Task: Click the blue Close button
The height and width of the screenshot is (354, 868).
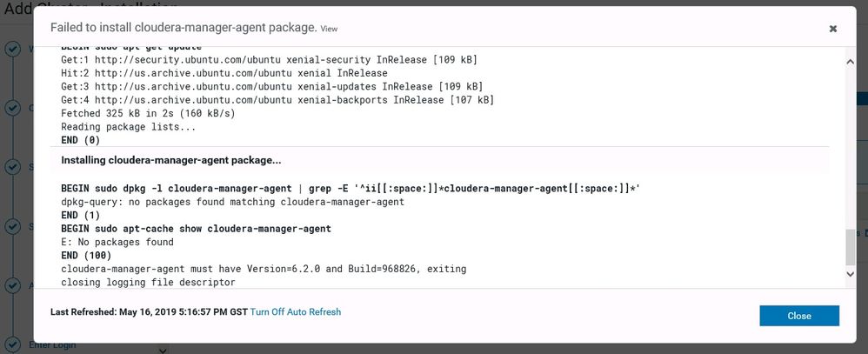Action: click(x=798, y=316)
